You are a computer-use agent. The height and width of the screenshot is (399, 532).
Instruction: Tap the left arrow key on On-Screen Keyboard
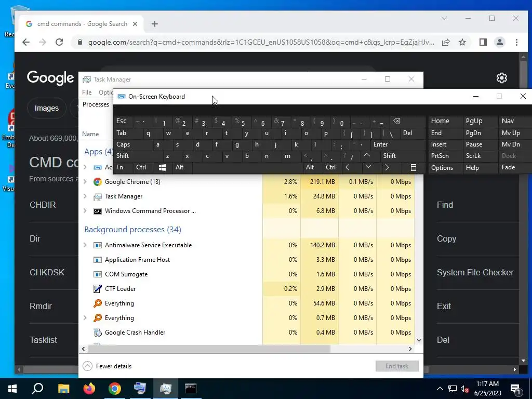coord(348,168)
